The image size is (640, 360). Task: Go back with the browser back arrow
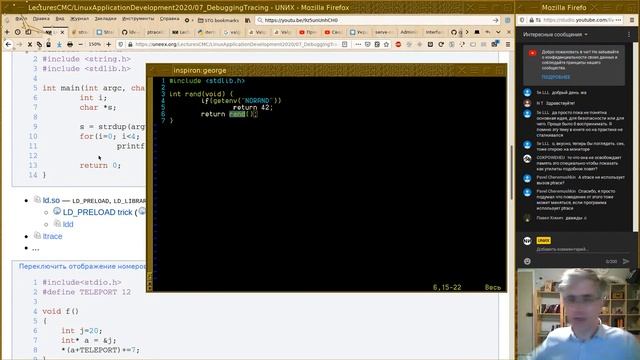(x=8, y=44)
